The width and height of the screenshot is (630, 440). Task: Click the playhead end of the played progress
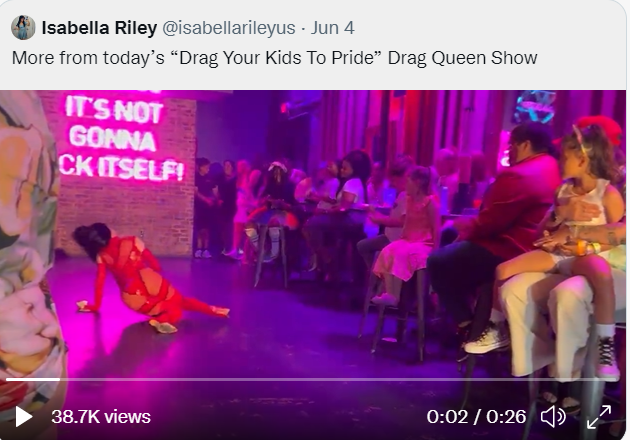(59, 379)
